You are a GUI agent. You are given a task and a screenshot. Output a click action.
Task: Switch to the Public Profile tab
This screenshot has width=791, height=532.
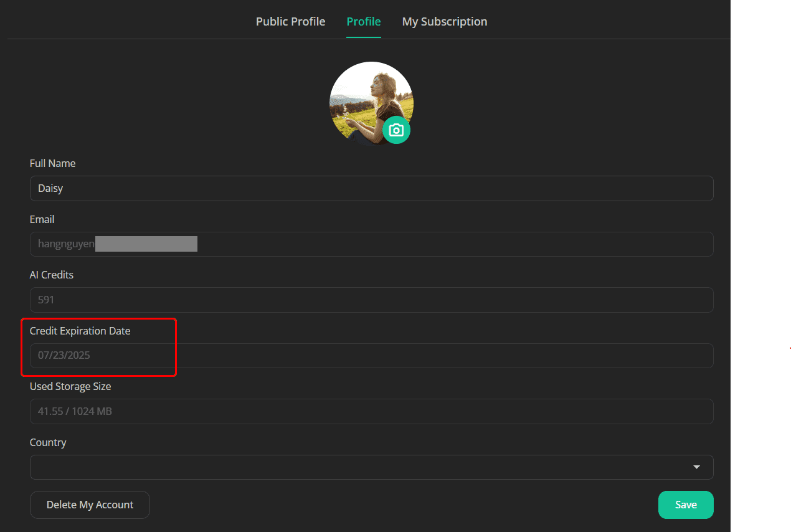[290, 22]
